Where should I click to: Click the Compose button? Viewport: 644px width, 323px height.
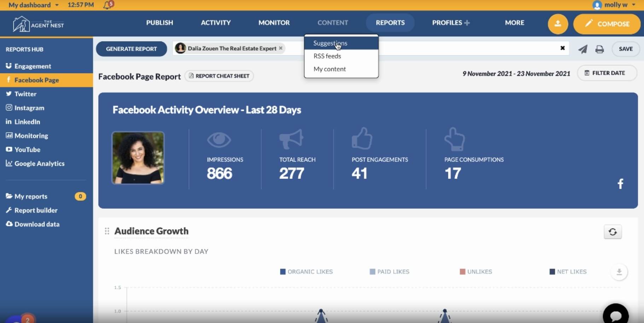coord(607,24)
